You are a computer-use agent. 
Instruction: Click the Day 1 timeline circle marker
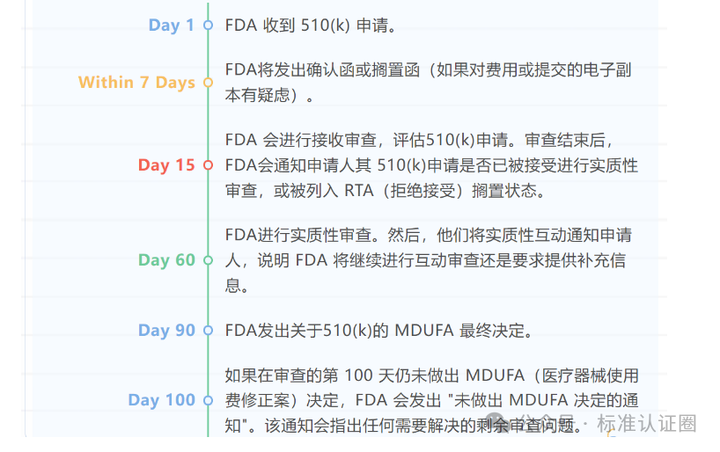tap(208, 25)
